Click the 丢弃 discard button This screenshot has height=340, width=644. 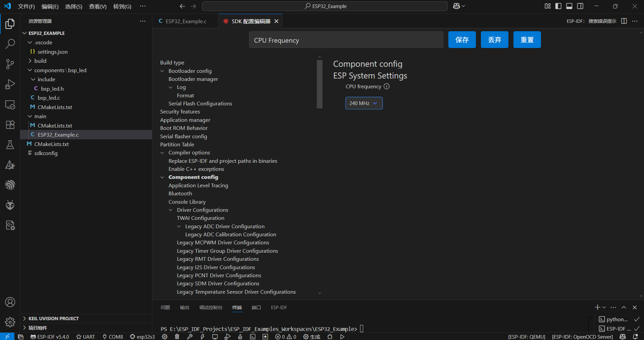[494, 40]
